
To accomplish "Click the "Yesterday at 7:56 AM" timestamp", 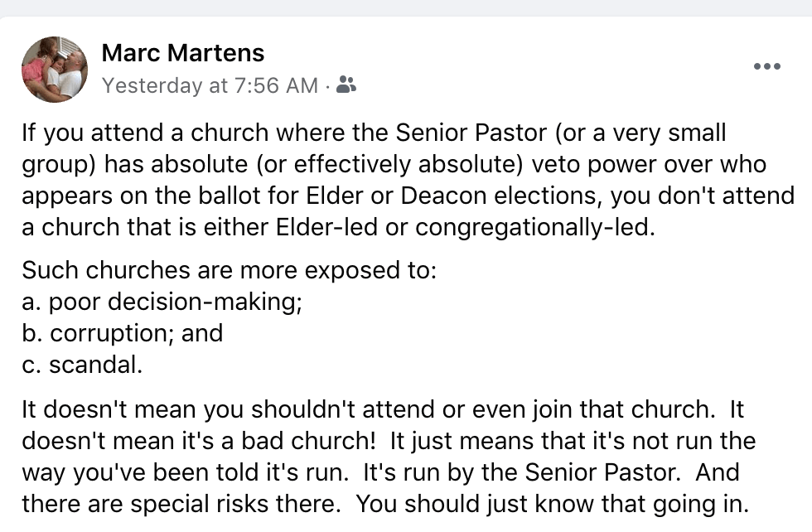I will 210,85.
